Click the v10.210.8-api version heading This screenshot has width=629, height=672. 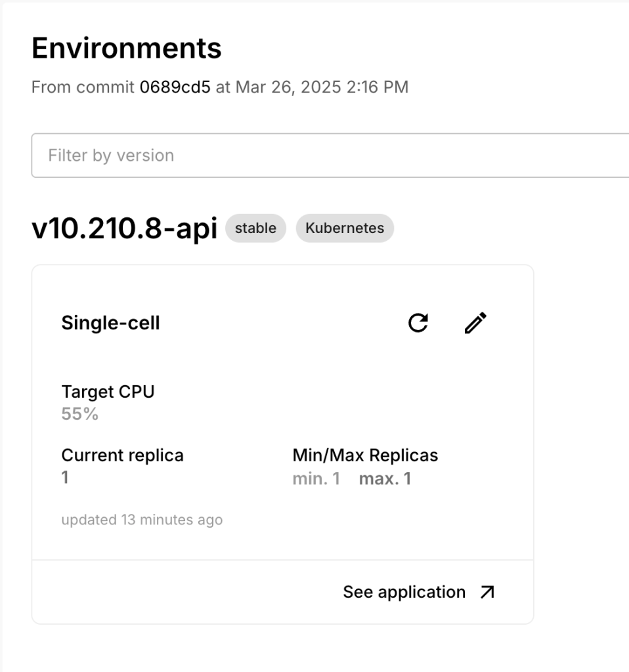[x=124, y=230]
